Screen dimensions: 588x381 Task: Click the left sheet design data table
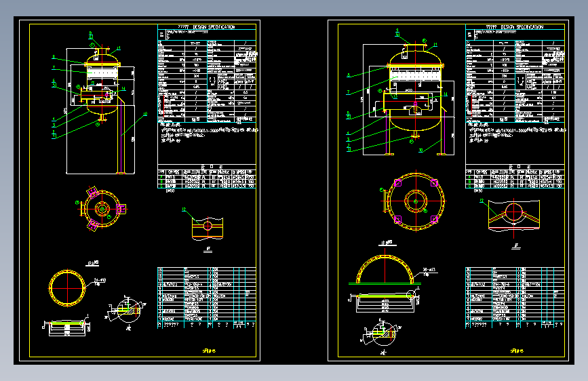coord(207,81)
